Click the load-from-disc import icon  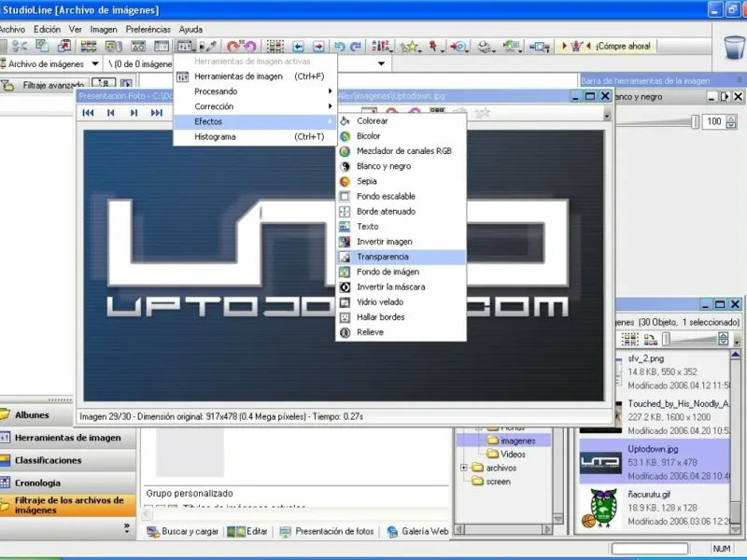(x=459, y=46)
